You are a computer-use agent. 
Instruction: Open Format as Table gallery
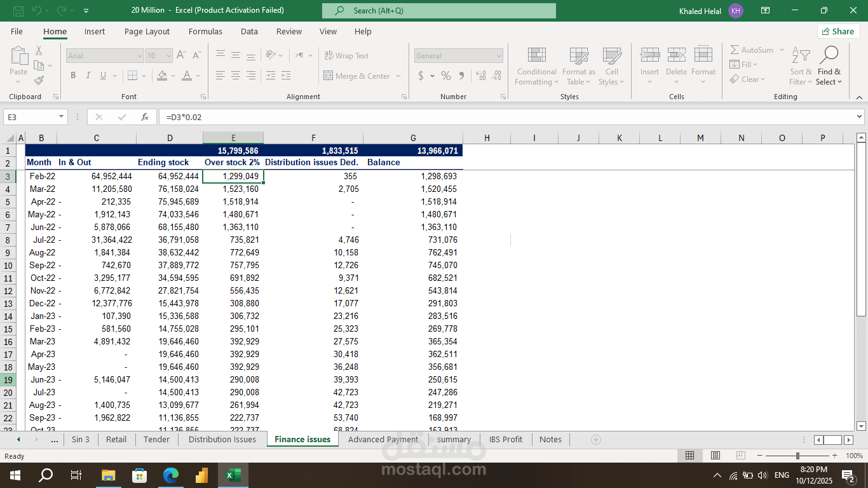[579, 66]
